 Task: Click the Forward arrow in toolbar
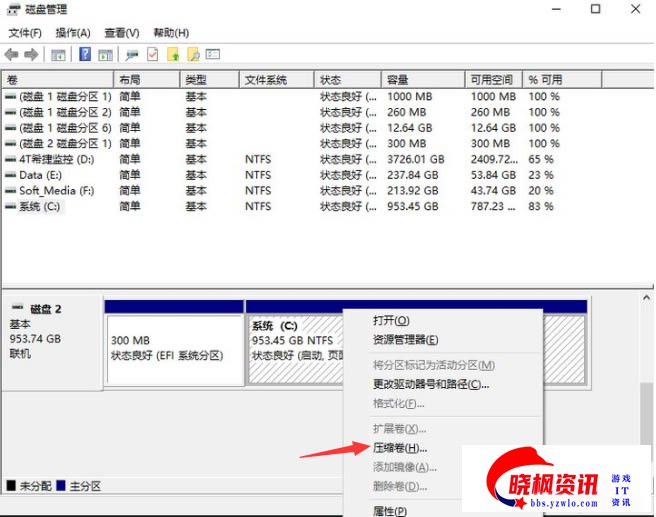(x=31, y=54)
